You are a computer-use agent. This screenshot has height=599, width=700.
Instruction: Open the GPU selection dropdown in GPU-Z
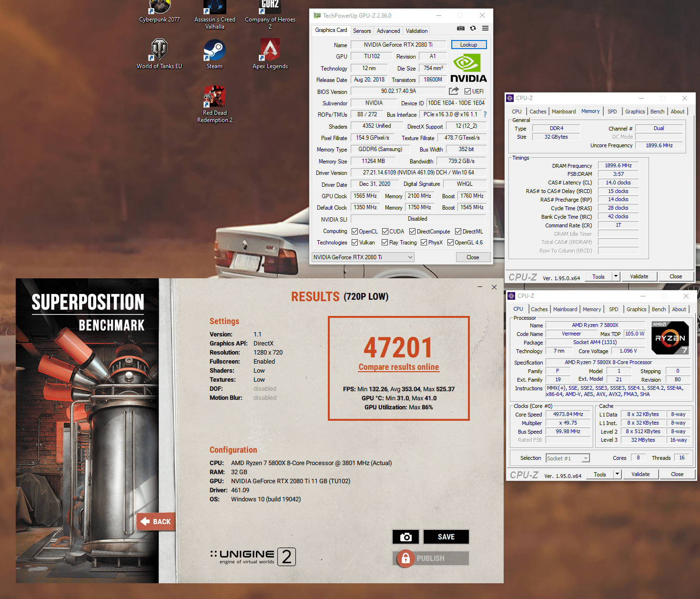tap(363, 257)
